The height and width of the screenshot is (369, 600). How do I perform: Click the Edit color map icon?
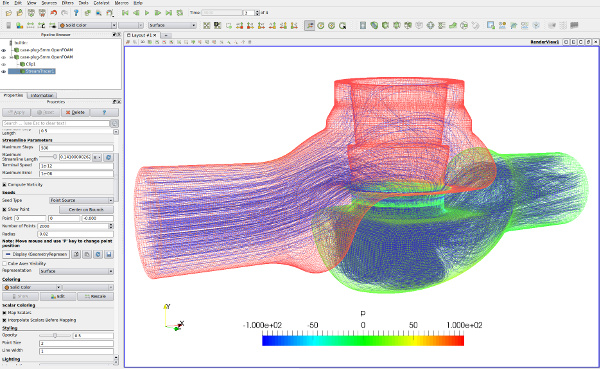[19, 25]
